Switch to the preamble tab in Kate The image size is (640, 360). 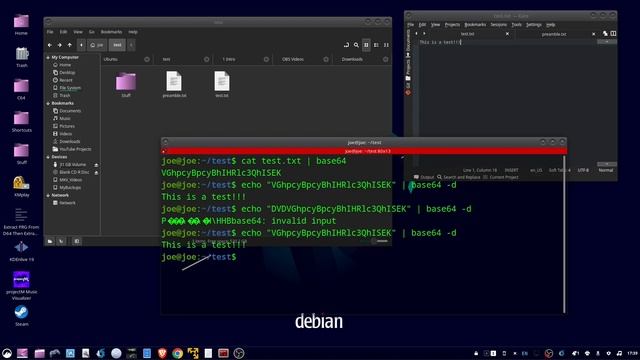tap(554, 34)
